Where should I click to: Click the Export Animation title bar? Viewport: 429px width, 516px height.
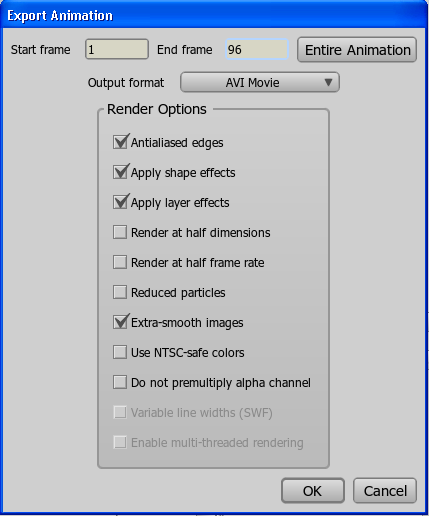[214, 15]
